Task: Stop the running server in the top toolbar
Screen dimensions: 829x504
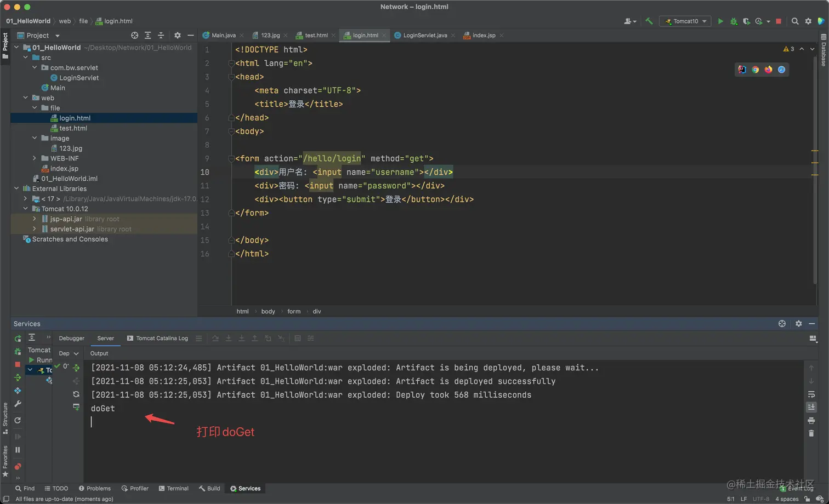Action: click(x=778, y=21)
